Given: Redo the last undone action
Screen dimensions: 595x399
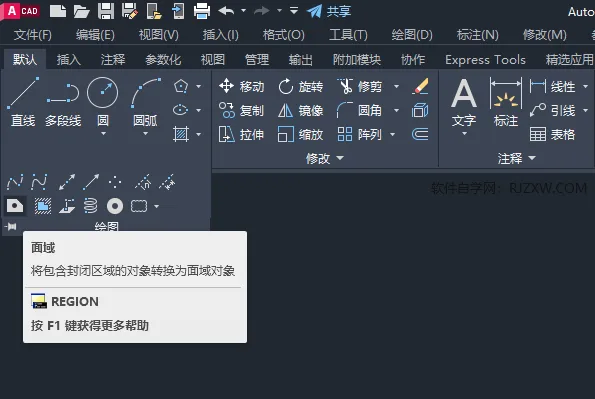Looking at the screenshot, I should click(261, 11).
